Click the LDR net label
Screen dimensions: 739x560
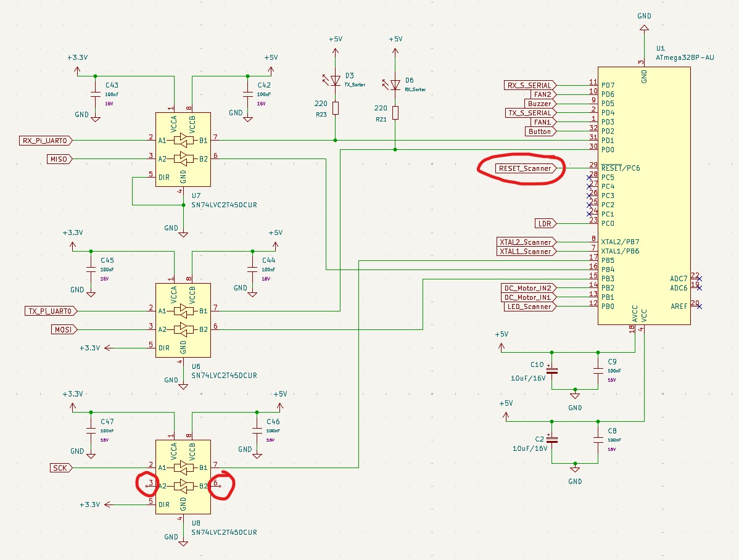click(545, 223)
